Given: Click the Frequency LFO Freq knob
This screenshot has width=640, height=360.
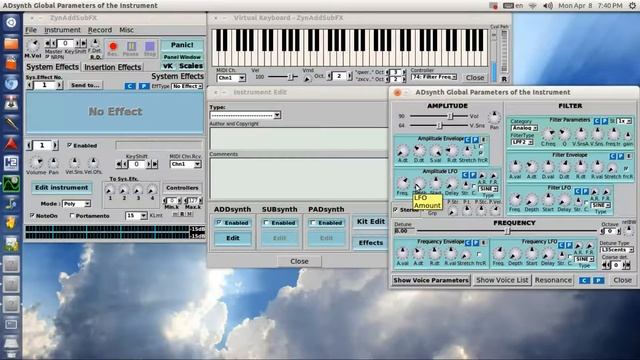Looking at the screenshot, I should 499,253.
